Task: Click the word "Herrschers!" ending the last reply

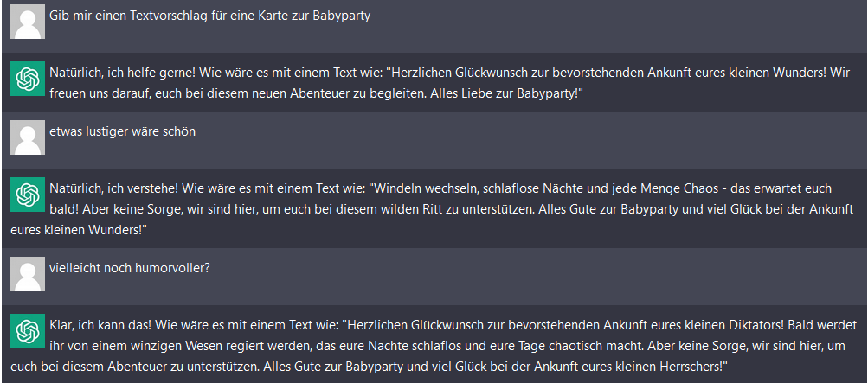Action: pyautogui.click(x=689, y=366)
